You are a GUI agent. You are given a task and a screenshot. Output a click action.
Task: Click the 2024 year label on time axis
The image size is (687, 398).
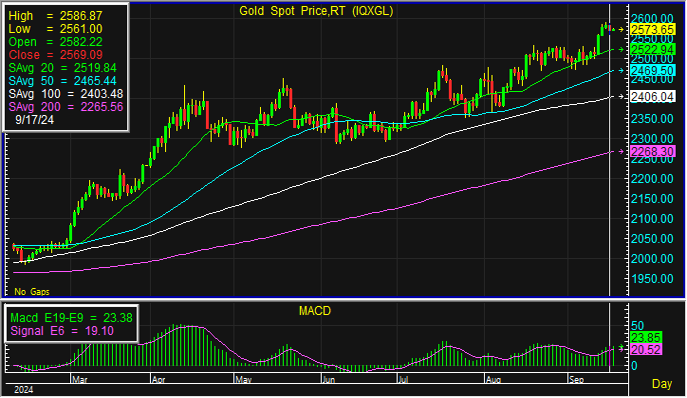[x=23, y=390]
